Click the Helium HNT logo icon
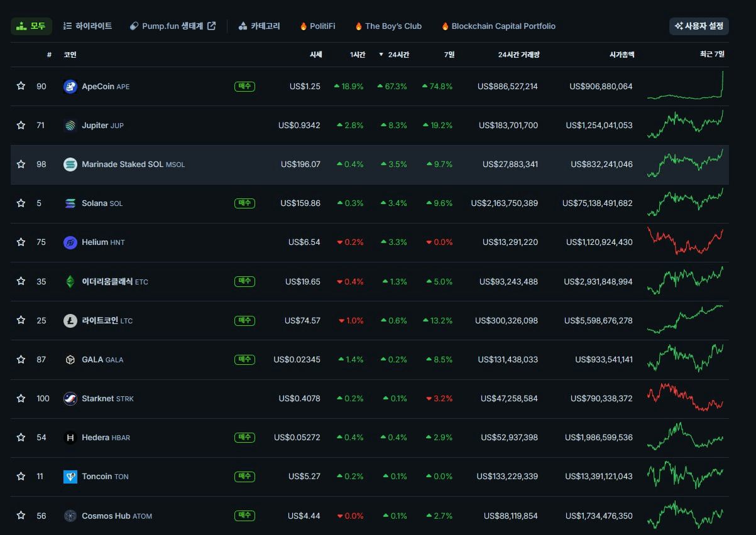756x535 pixels. click(x=70, y=242)
